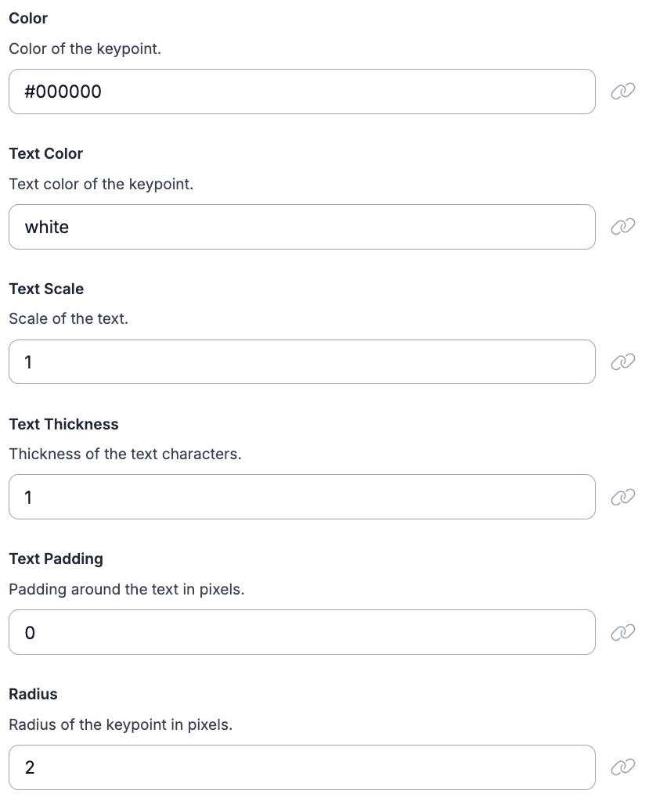Click the Radius input showing 2

[302, 767]
